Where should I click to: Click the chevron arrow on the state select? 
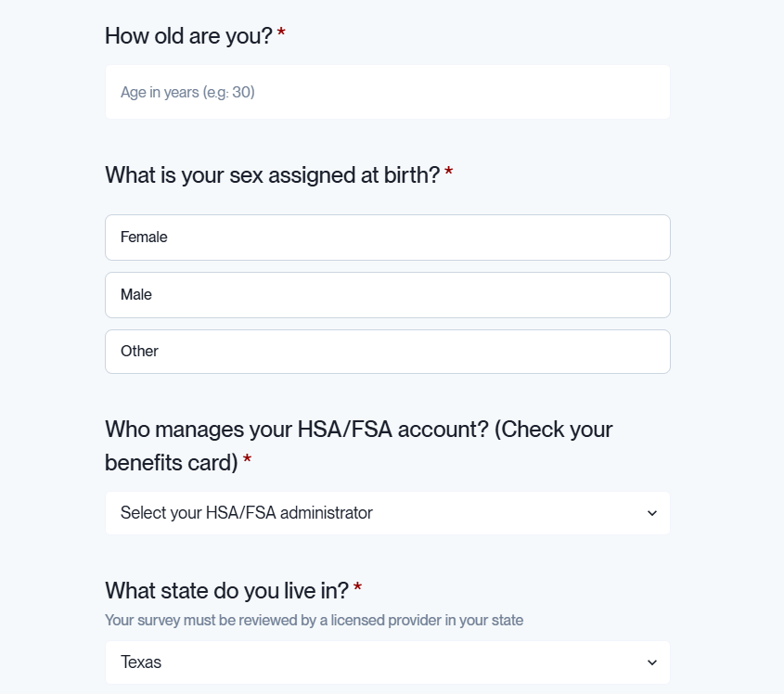(x=651, y=662)
